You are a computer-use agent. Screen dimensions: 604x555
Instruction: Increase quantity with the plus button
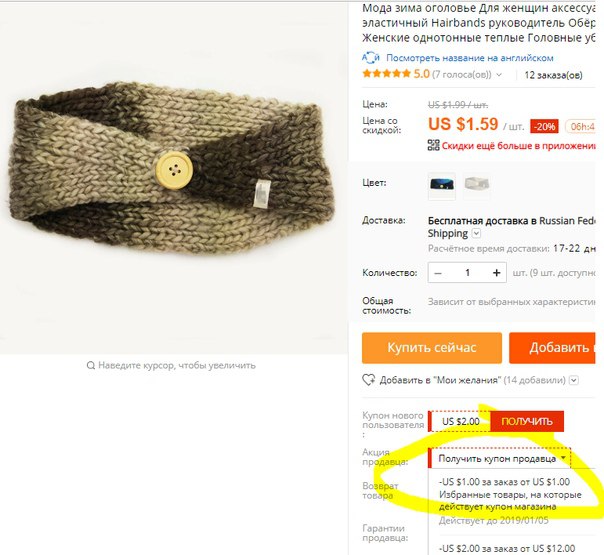[497, 273]
